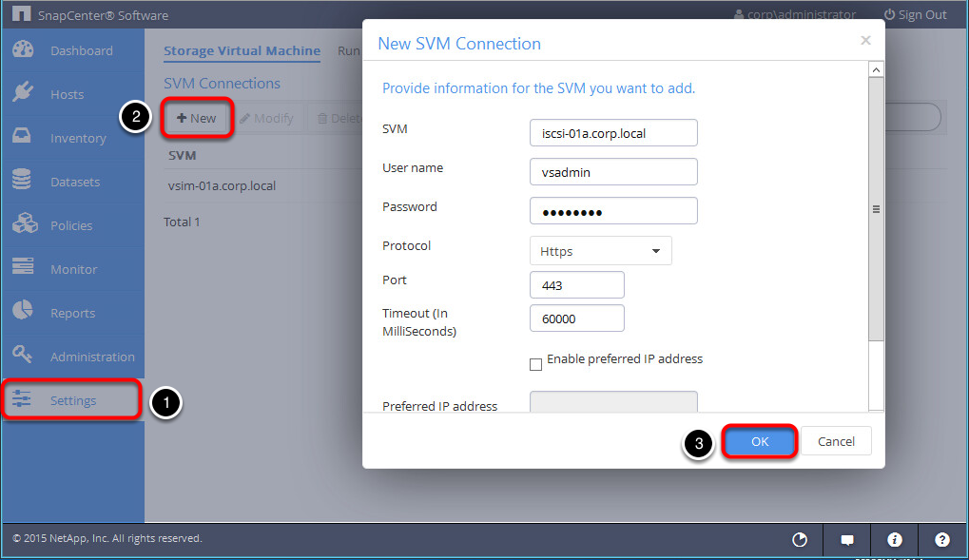Viewport: 969px width, 560px height.
Task: Click the Policies cubes icon
Action: (x=25, y=223)
